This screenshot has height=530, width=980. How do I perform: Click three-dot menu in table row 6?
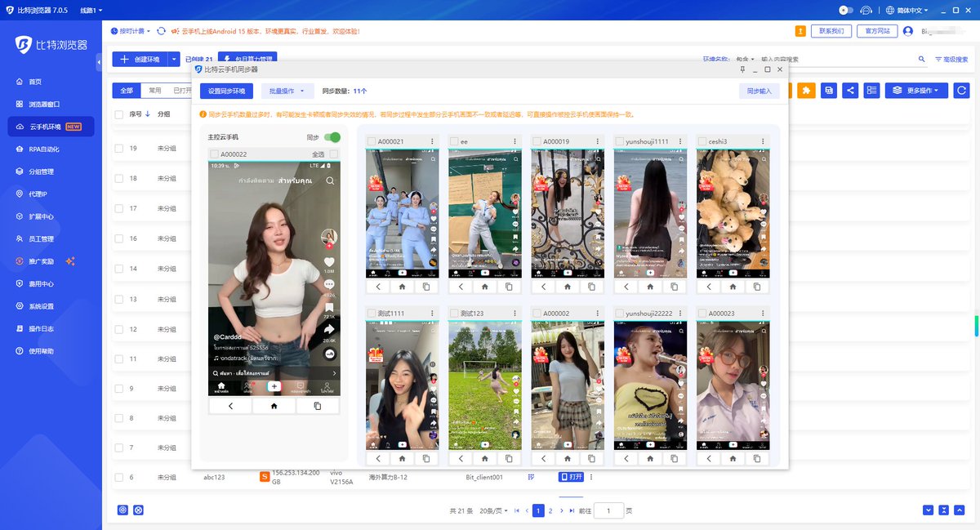[x=591, y=477]
